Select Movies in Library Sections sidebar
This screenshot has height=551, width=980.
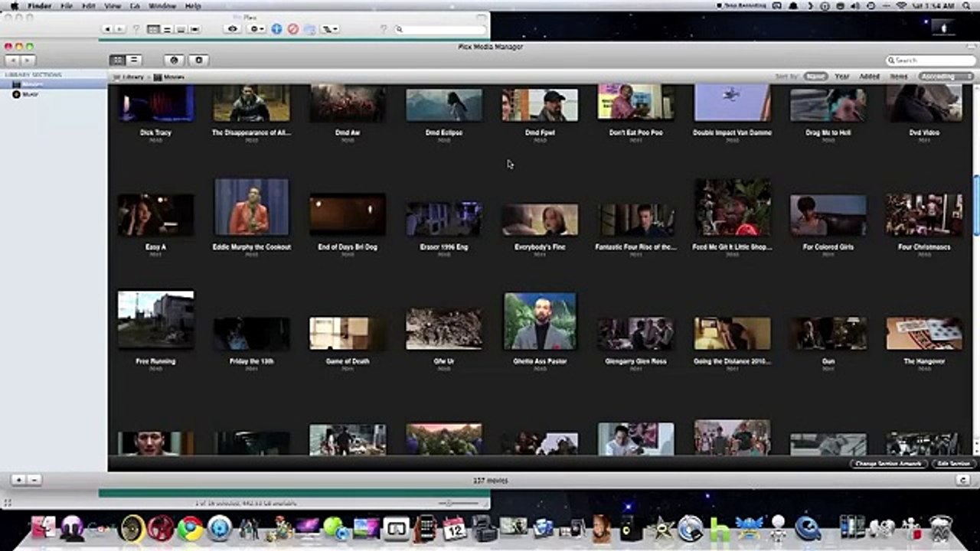(x=54, y=84)
